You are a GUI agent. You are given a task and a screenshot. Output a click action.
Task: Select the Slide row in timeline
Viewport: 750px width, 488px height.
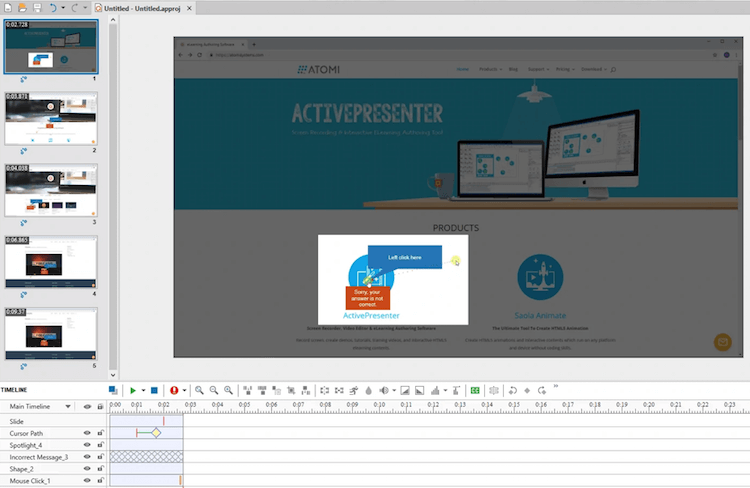point(53,421)
